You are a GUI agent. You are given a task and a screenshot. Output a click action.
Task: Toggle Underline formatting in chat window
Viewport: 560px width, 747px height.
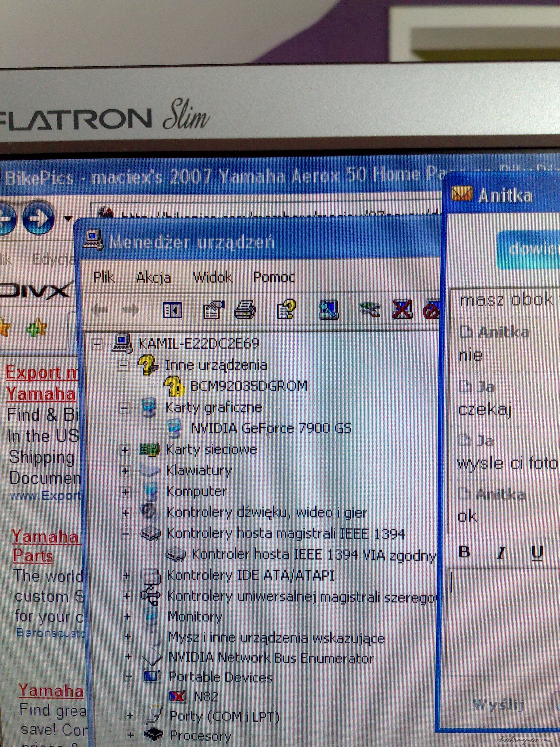point(537,553)
